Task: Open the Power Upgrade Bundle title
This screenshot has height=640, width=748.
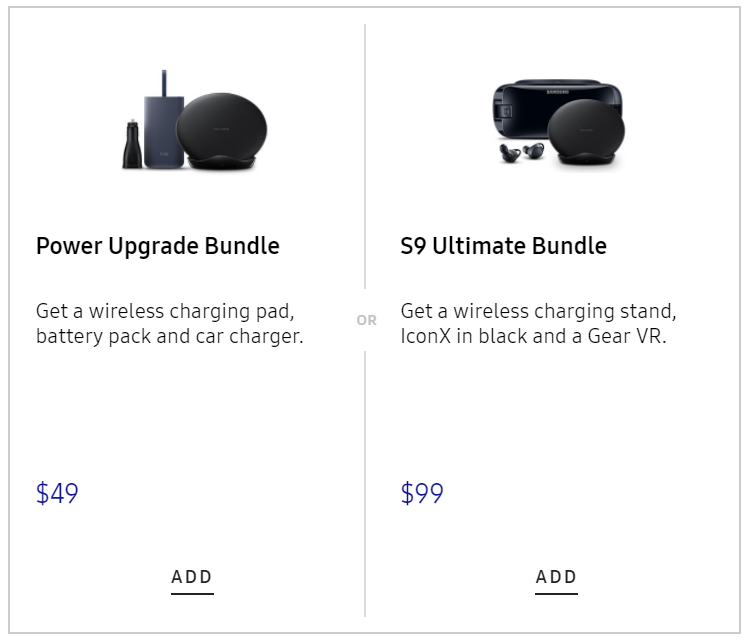Action: pos(157,246)
